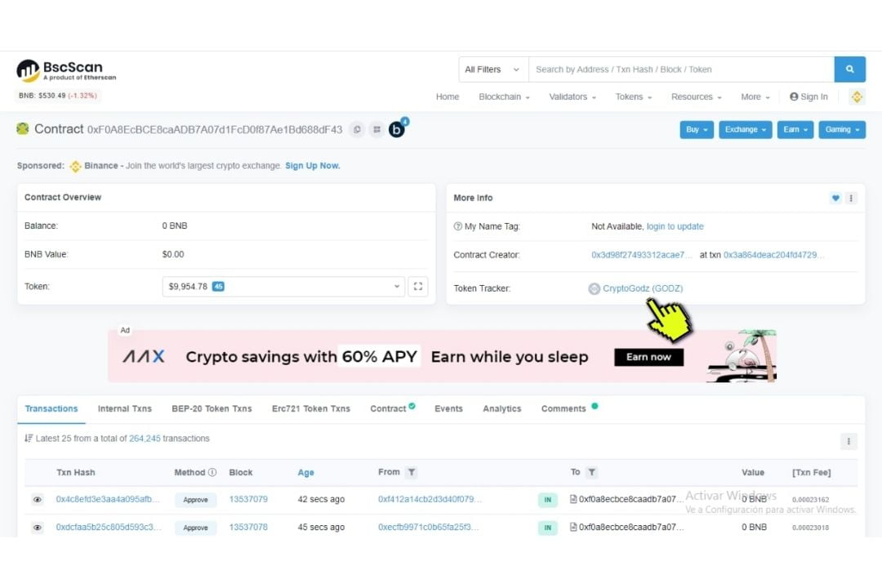Select the Transactions tab

(x=51, y=409)
